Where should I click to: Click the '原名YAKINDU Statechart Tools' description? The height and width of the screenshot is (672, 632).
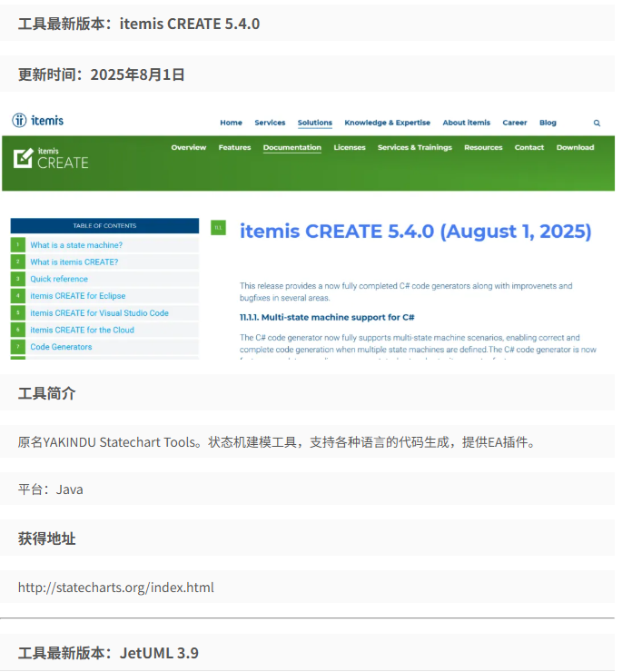click(278, 442)
